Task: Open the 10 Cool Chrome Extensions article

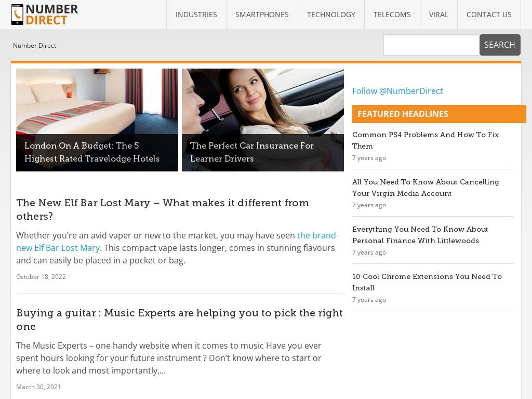Action: pos(427,282)
